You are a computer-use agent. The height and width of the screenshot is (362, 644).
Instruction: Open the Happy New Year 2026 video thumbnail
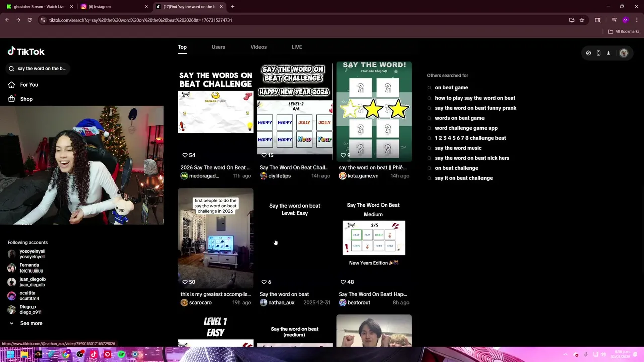(295, 112)
